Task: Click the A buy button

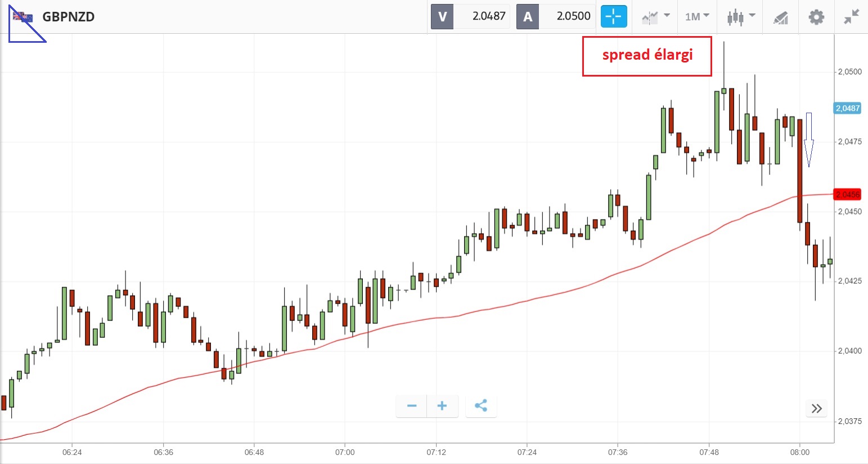Action: pyautogui.click(x=528, y=17)
